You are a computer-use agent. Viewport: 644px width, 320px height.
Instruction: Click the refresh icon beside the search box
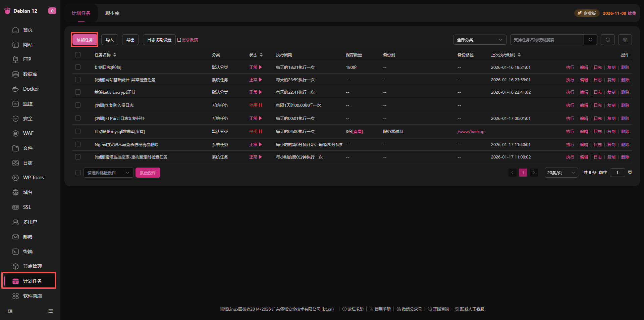[x=607, y=40]
